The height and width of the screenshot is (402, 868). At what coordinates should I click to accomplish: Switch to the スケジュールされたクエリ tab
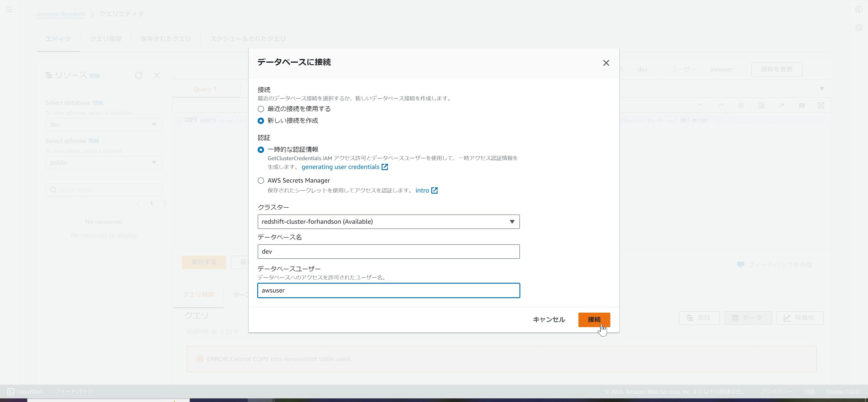[248, 39]
